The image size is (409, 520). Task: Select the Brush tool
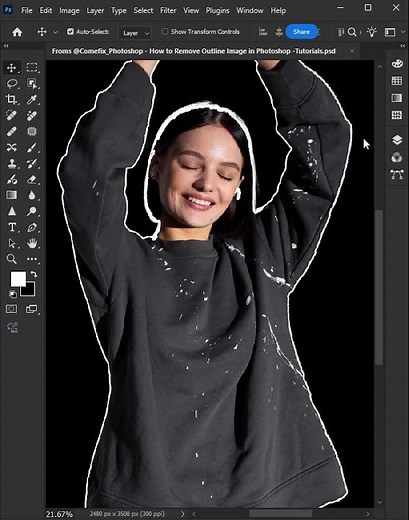pos(32,147)
